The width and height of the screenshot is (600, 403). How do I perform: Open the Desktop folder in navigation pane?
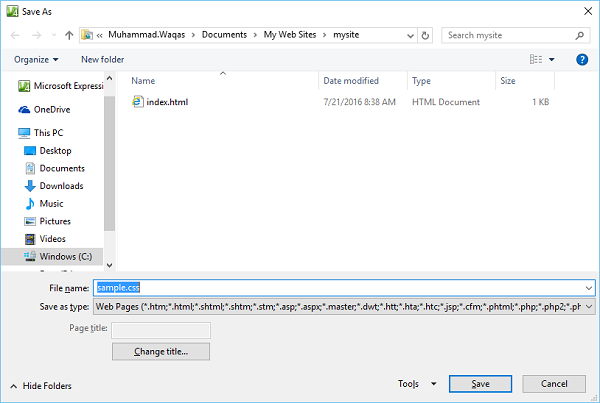pos(54,151)
